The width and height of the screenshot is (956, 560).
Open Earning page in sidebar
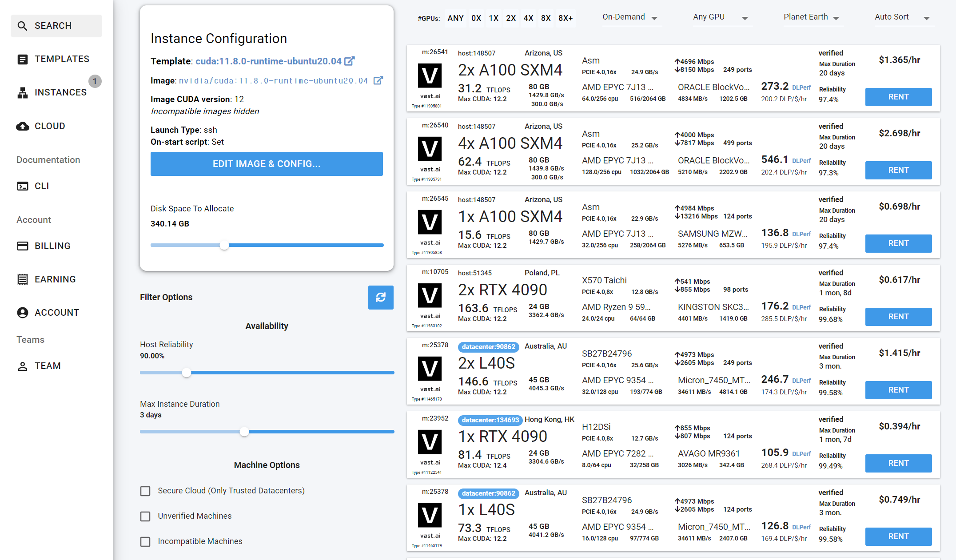click(x=56, y=279)
